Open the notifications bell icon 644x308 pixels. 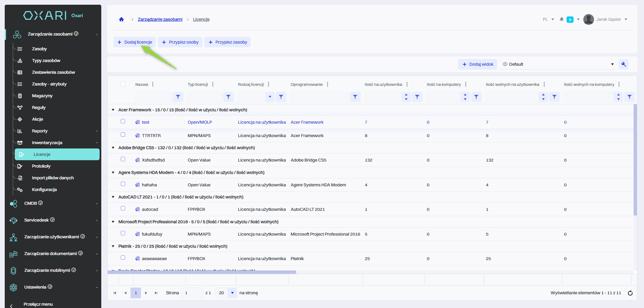pos(561,19)
